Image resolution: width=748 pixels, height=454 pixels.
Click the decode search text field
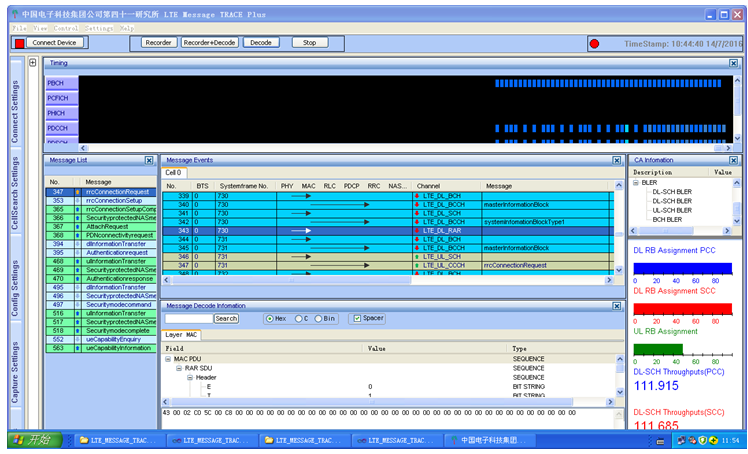tap(189, 319)
